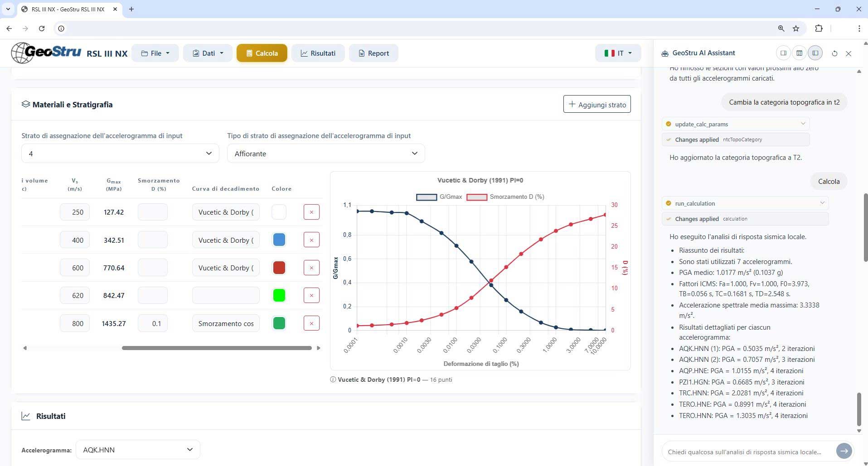Close the GeoStru AI Assistant panel
Viewport: 868px width, 466px height.
click(849, 53)
